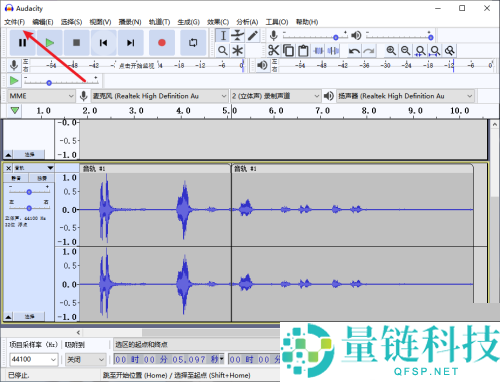Open the 文件(F) menu

click(x=15, y=22)
